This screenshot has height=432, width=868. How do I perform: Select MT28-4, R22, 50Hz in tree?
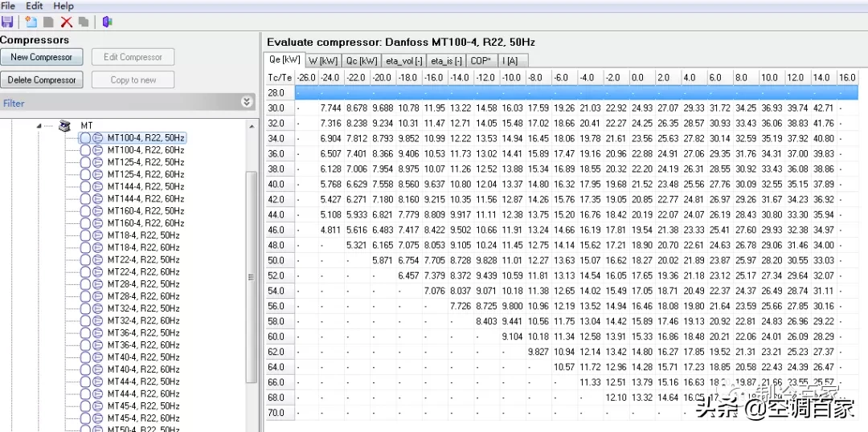(143, 283)
